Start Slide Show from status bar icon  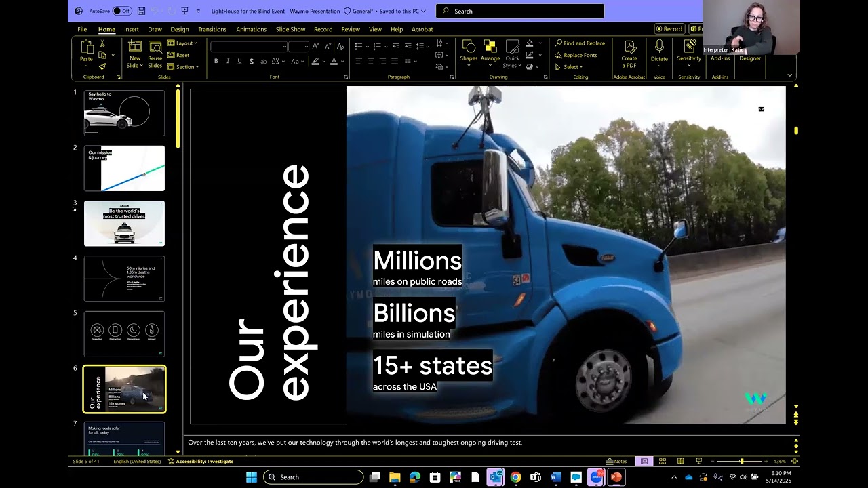coord(698,461)
